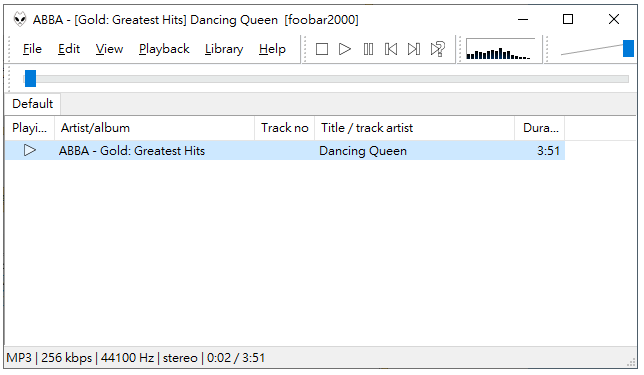Click the Playing column header
This screenshot has width=644, height=375.
30,128
